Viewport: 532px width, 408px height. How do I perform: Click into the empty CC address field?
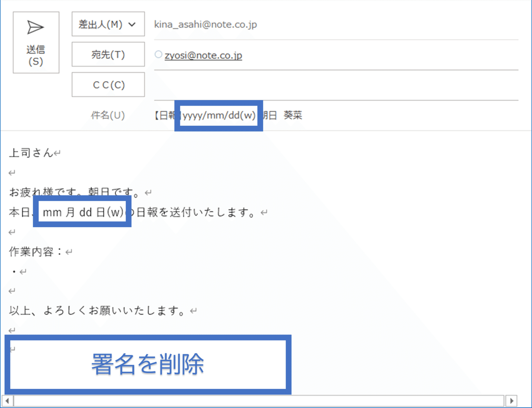pyautogui.click(x=336, y=85)
